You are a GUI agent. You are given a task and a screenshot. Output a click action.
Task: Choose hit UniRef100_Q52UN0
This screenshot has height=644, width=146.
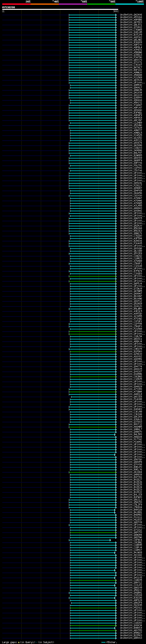pyautogui.click(x=131, y=125)
